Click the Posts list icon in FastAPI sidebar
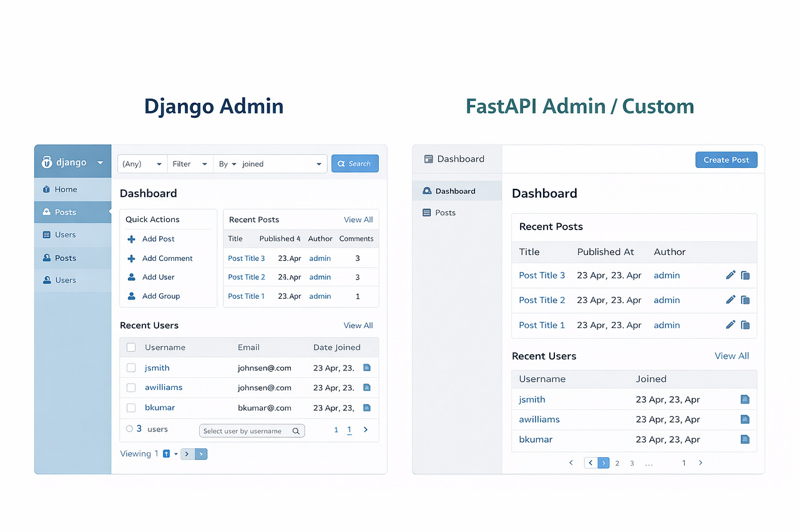The width and height of the screenshot is (799, 532). tap(427, 213)
